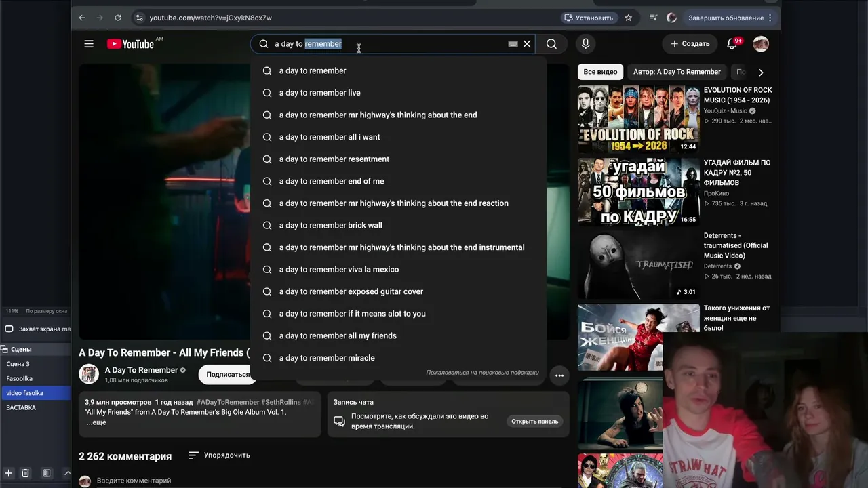Viewport: 868px width, 488px height.
Task: Open the more actions three-dot button
Action: tap(559, 375)
